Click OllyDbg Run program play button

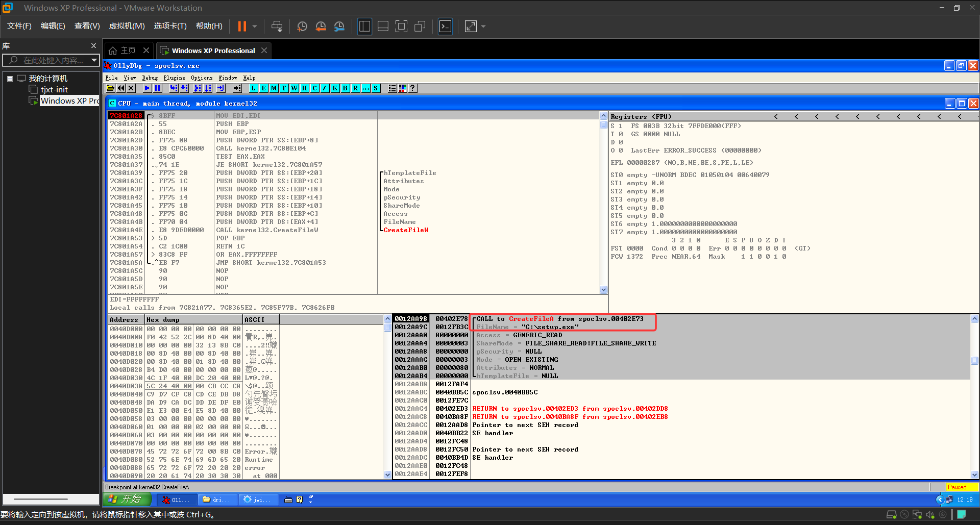pyautogui.click(x=147, y=88)
